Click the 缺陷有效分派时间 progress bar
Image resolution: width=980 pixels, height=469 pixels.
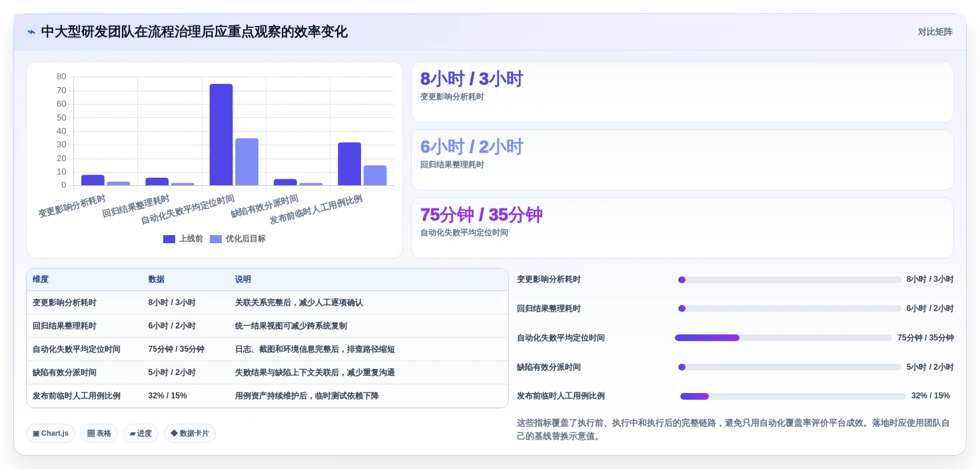(x=789, y=367)
